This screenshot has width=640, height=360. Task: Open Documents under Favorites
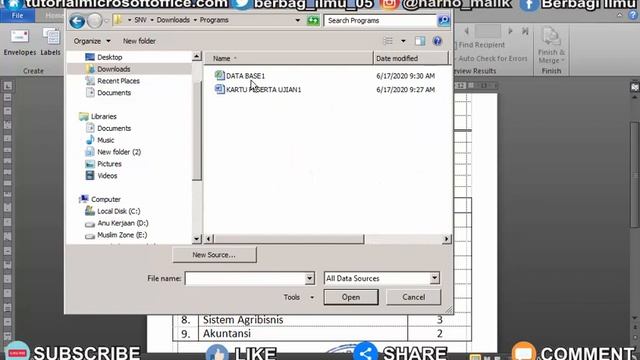(108, 93)
